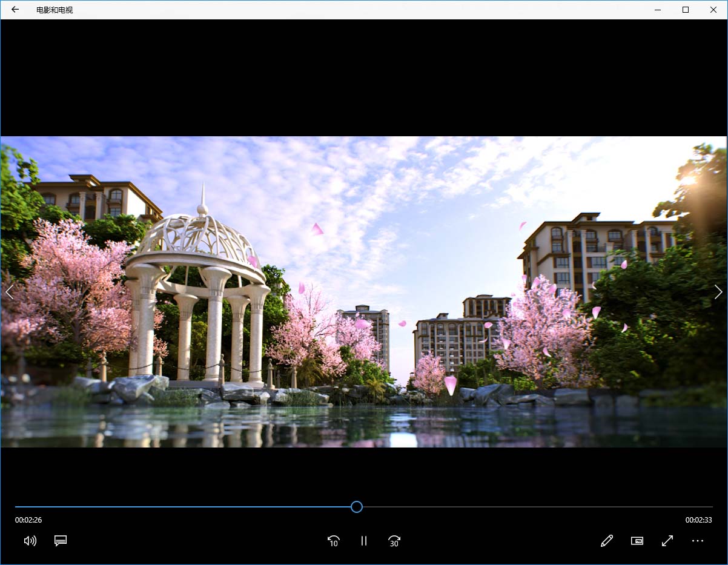The width and height of the screenshot is (728, 565).
Task: Open the volume control
Action: click(30, 541)
